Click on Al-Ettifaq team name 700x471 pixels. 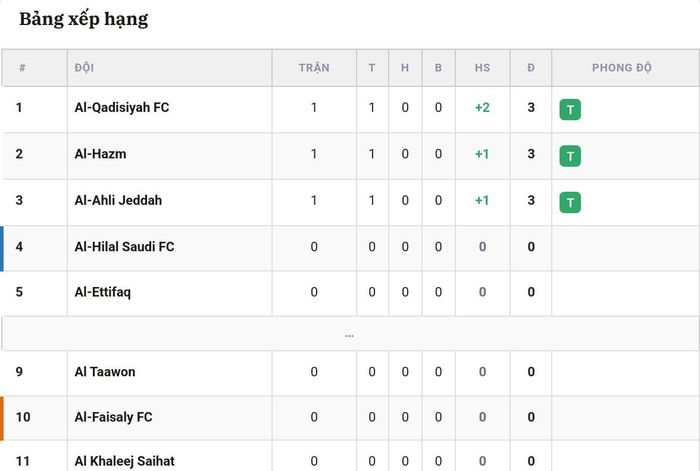tap(103, 292)
